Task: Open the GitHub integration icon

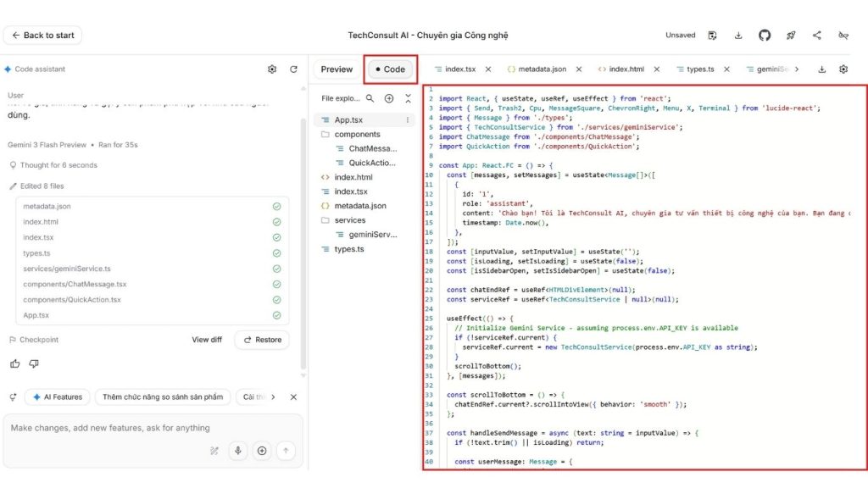Action: [x=765, y=35]
